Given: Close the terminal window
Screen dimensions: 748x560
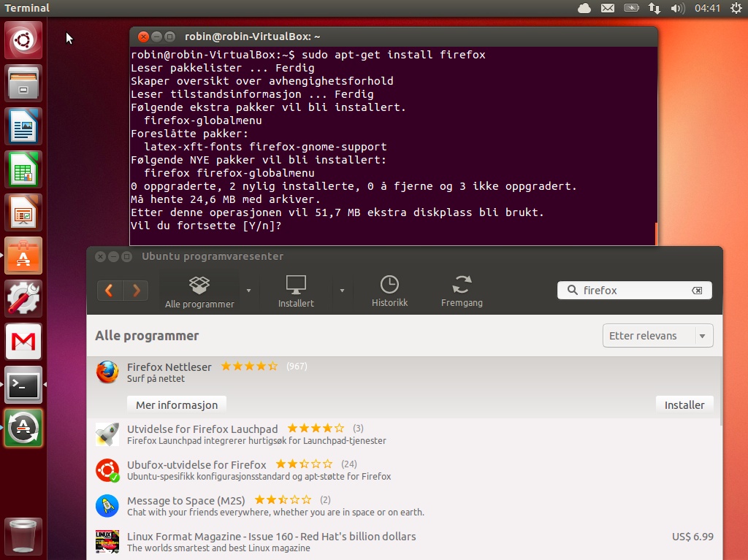Looking at the screenshot, I should [143, 37].
